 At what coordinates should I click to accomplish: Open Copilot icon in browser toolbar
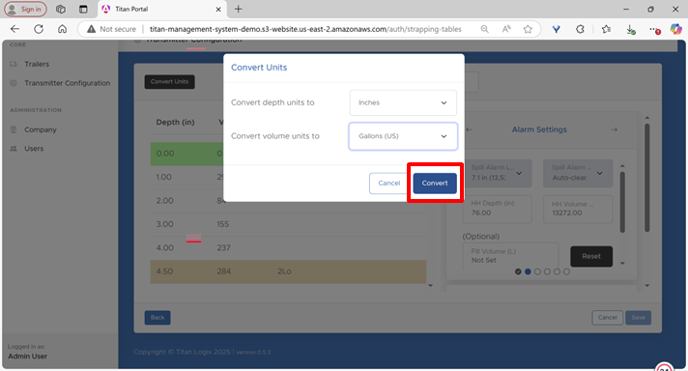point(676,29)
